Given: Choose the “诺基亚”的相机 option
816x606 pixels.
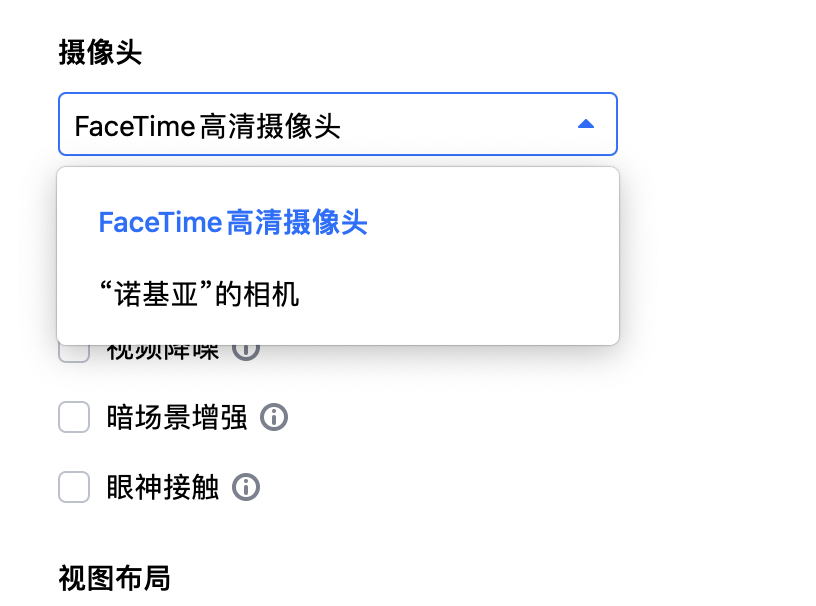Looking at the screenshot, I should pos(200,295).
